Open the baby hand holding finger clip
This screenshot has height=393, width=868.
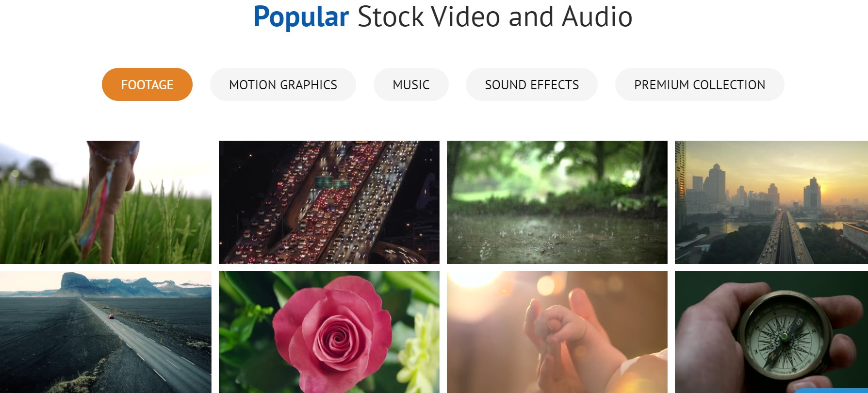(x=557, y=332)
